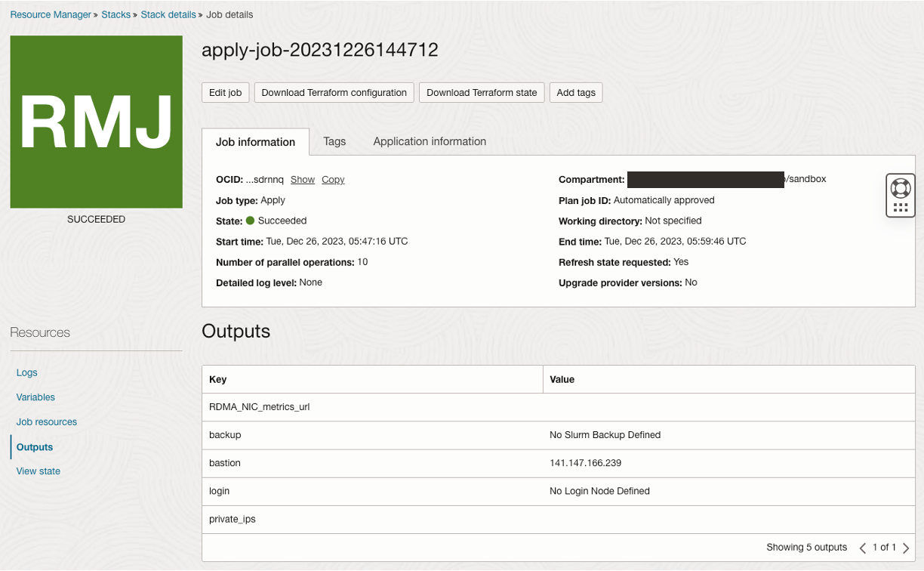924x571 pixels.
Task: Open View state in sidebar
Action: point(38,471)
